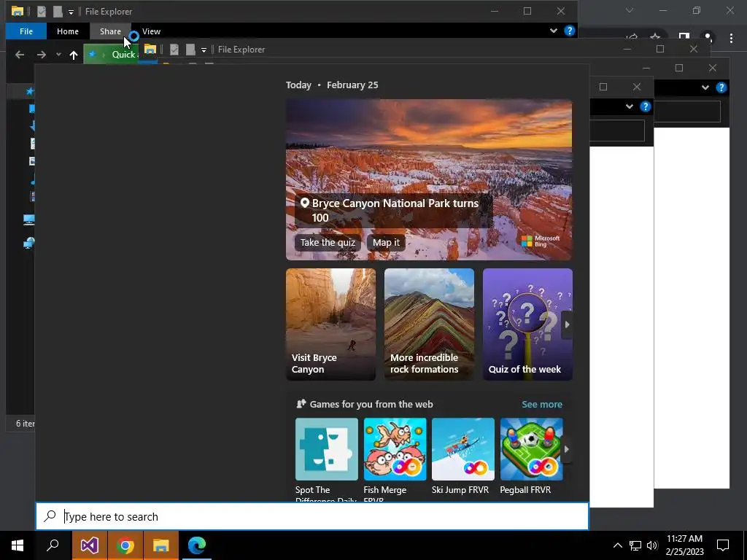The width and height of the screenshot is (747, 560).
Task: Open Help in the fourth File Explorer window
Action: (645, 106)
